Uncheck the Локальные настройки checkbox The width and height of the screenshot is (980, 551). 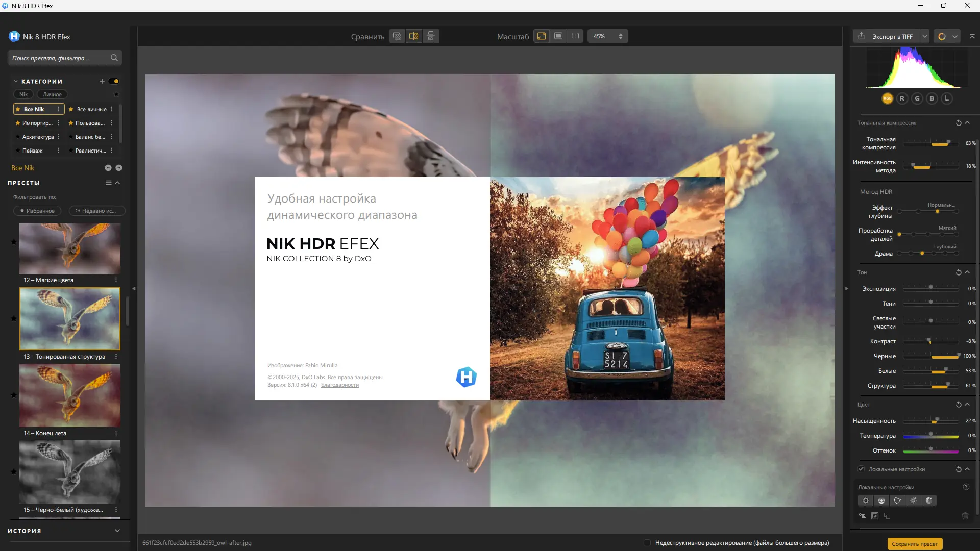(861, 469)
